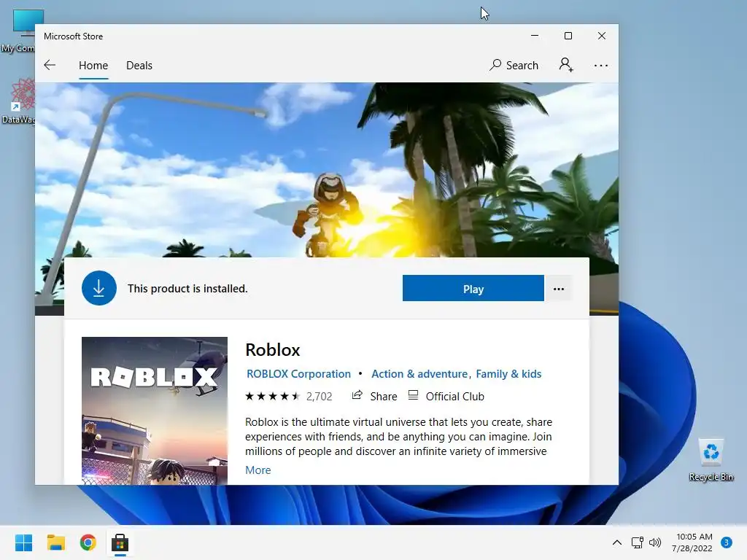Select the My Computer desktop icon
The width and height of the screenshot is (747, 560).
18,31
